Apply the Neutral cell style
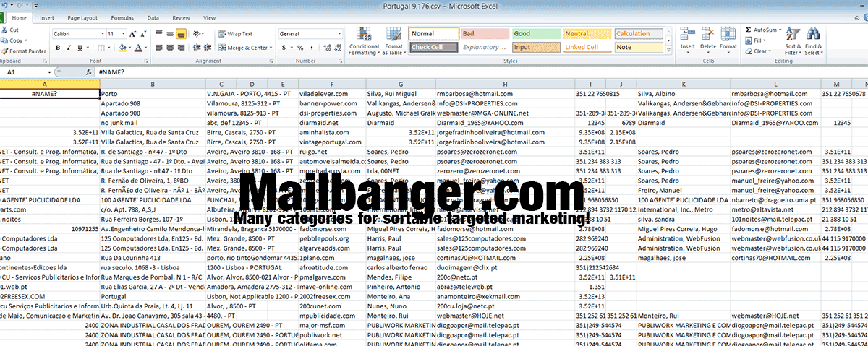This screenshot has width=868, height=346. click(588, 33)
